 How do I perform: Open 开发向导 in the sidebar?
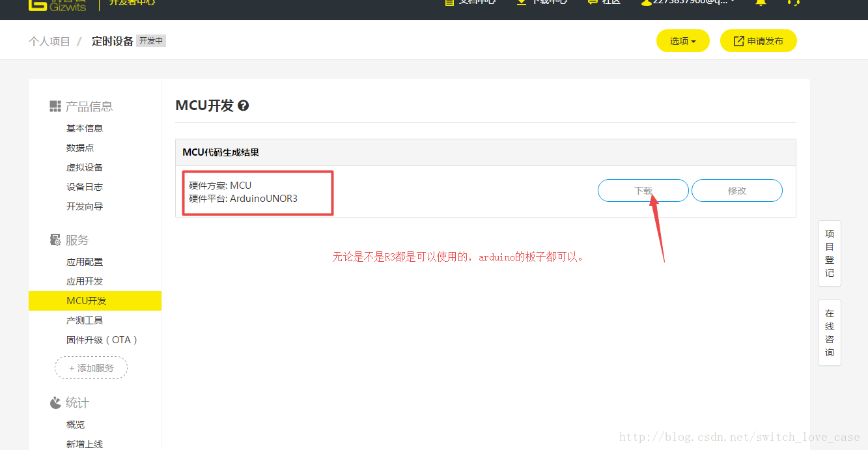point(85,206)
